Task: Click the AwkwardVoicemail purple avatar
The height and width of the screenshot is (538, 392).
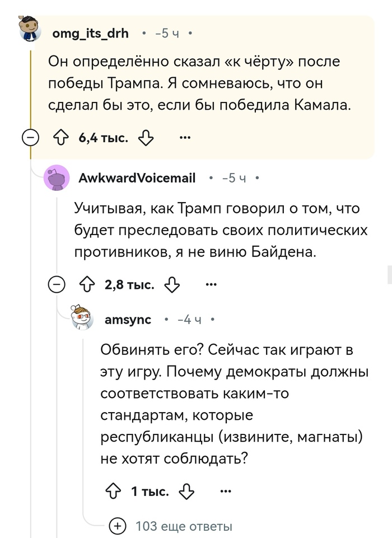Action: tap(57, 179)
